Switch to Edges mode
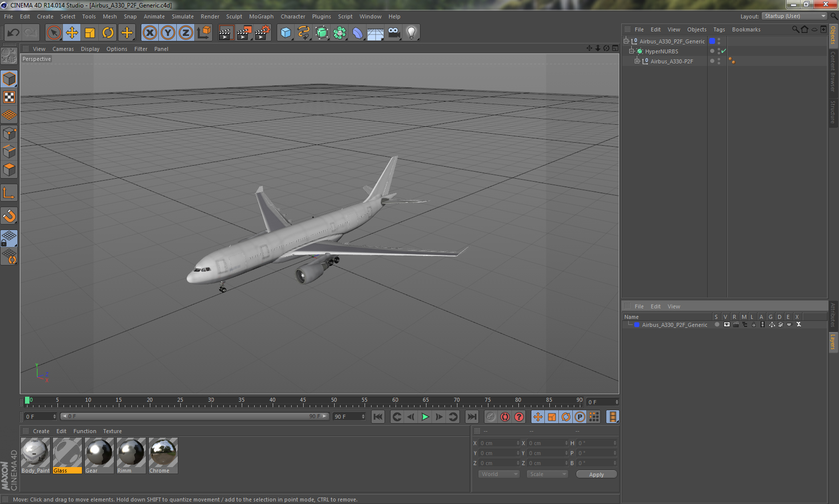This screenshot has width=839, height=504. 9,152
